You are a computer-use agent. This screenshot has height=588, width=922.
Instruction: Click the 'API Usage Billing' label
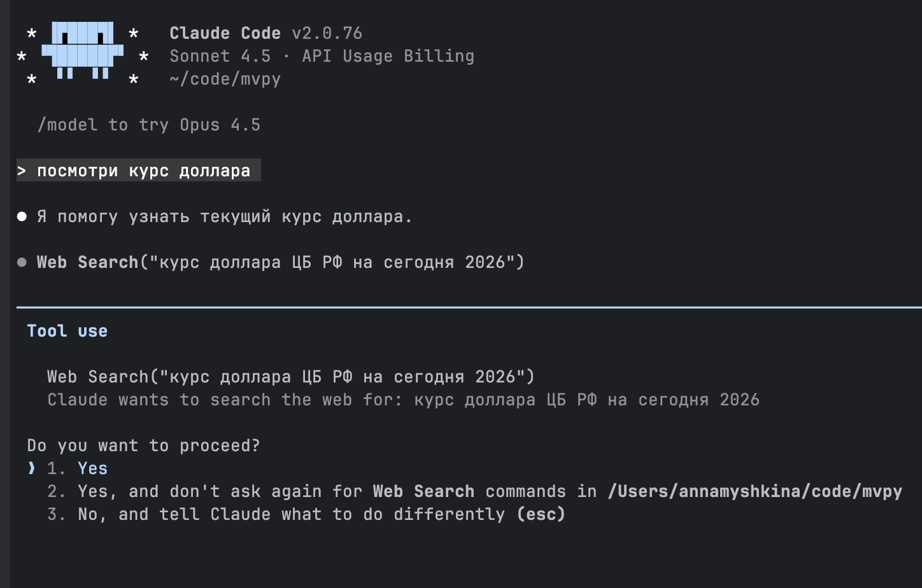(x=395, y=56)
